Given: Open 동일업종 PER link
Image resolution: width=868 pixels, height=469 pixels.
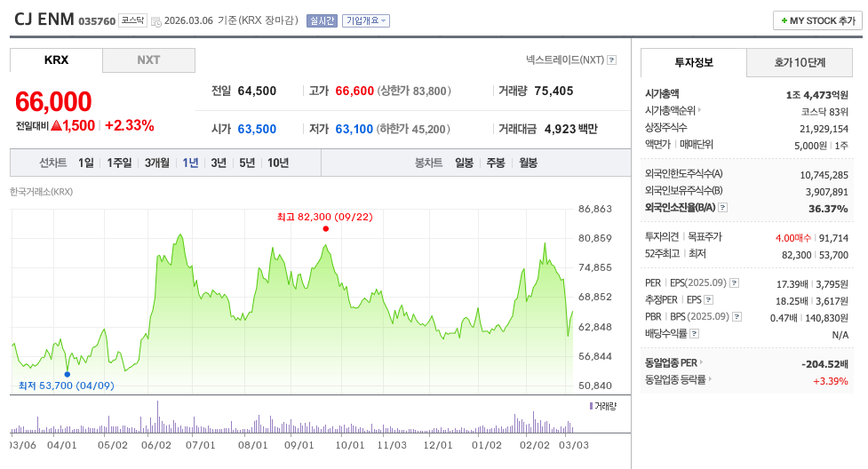Looking at the screenshot, I should 673,362.
